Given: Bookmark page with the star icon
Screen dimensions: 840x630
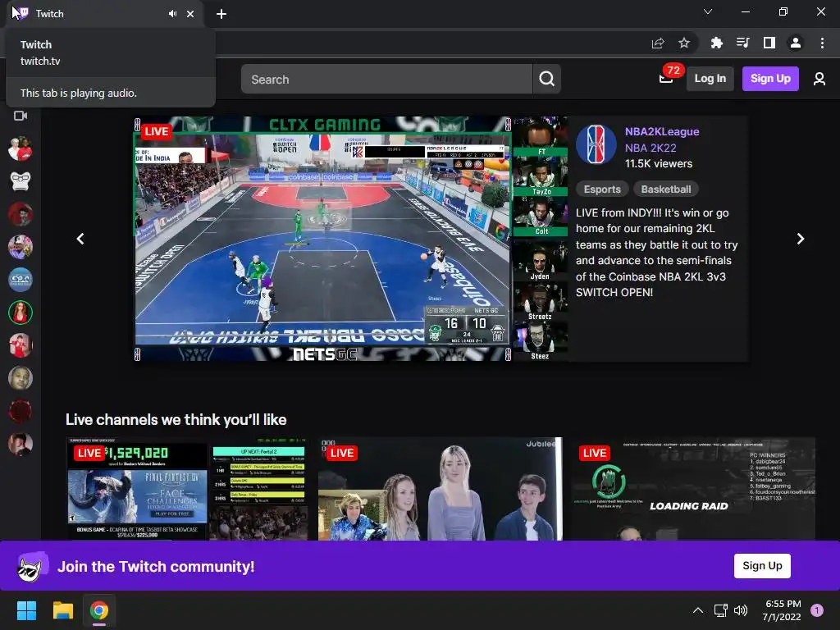Looking at the screenshot, I should [x=684, y=43].
